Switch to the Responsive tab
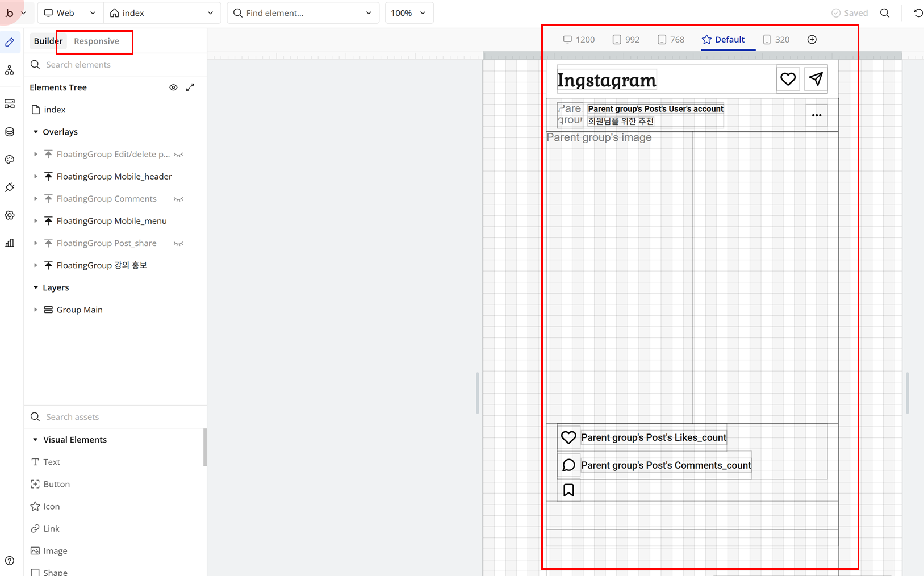This screenshot has width=924, height=576. (97, 41)
